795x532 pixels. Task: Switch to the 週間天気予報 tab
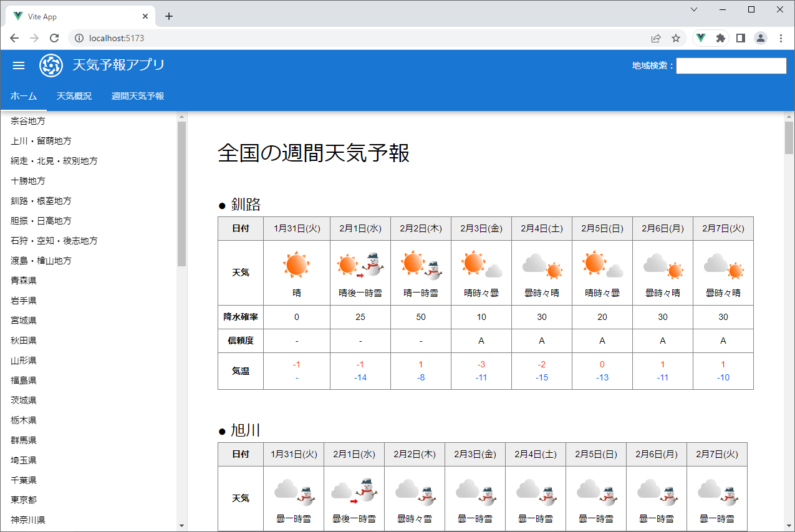click(x=138, y=96)
